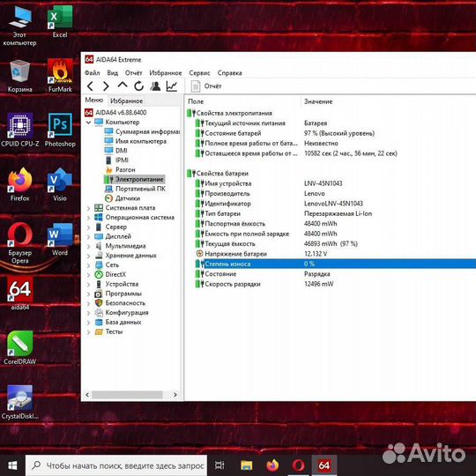Open the Excel desktop shortcut

60,22
